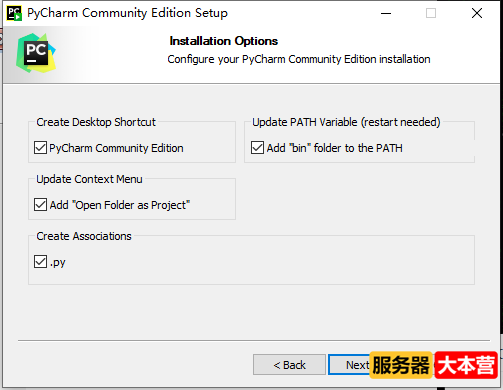Click the "PyCharm Community Edition" checkbox label

tap(116, 148)
